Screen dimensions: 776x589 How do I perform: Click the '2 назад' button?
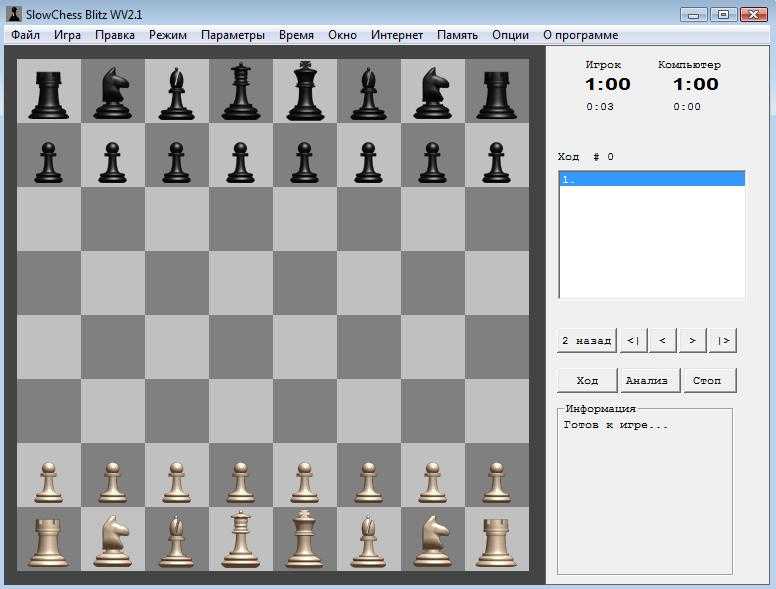[x=587, y=341]
